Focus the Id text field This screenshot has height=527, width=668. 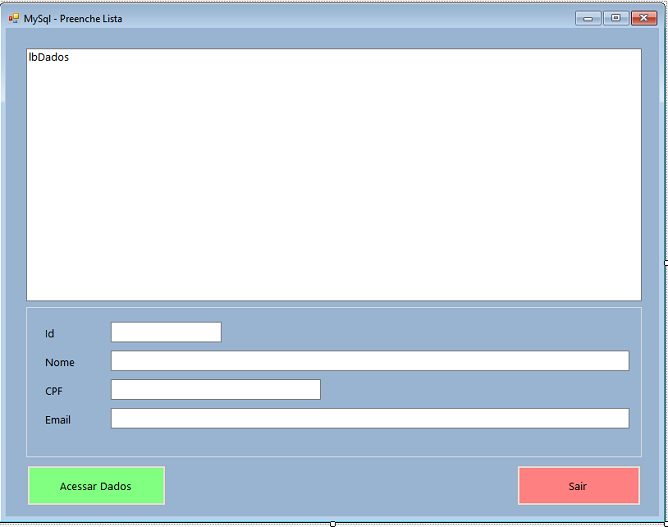[x=166, y=332]
